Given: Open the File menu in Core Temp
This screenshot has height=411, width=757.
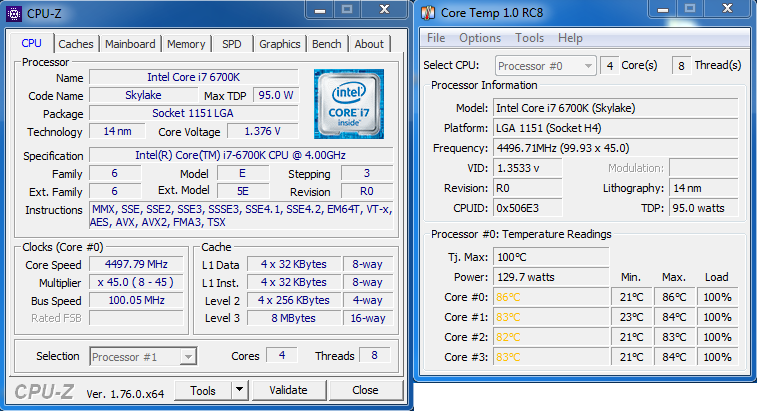Looking at the screenshot, I should pos(436,38).
